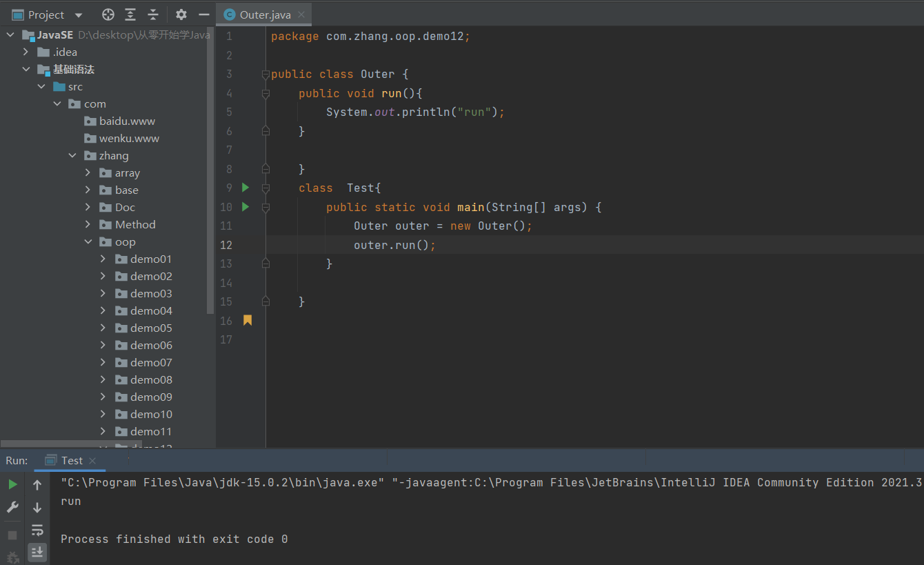Click the locate opened file crosshair icon
924x565 pixels.
tap(108, 14)
